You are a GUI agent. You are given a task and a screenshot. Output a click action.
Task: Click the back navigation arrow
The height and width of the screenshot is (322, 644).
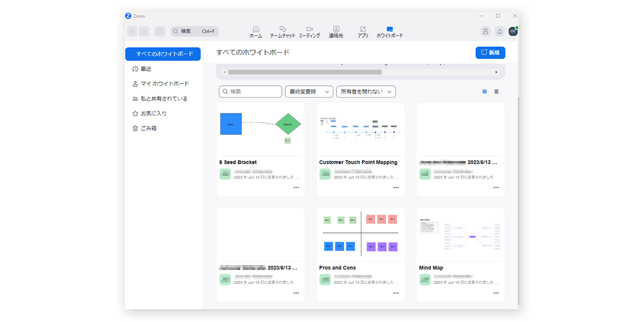[x=132, y=32]
